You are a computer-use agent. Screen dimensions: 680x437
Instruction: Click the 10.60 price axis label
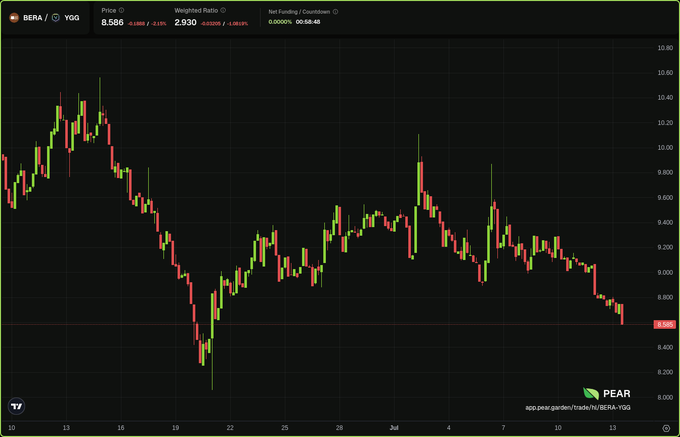(665, 72)
